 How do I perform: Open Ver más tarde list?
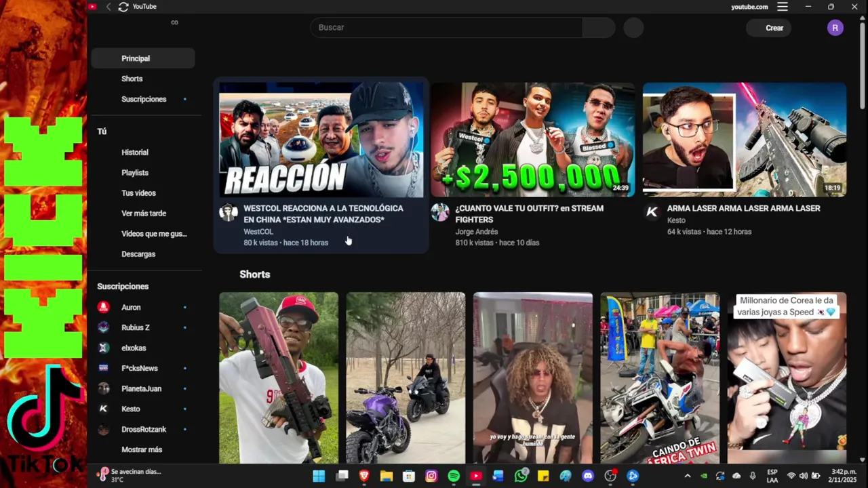pos(143,213)
